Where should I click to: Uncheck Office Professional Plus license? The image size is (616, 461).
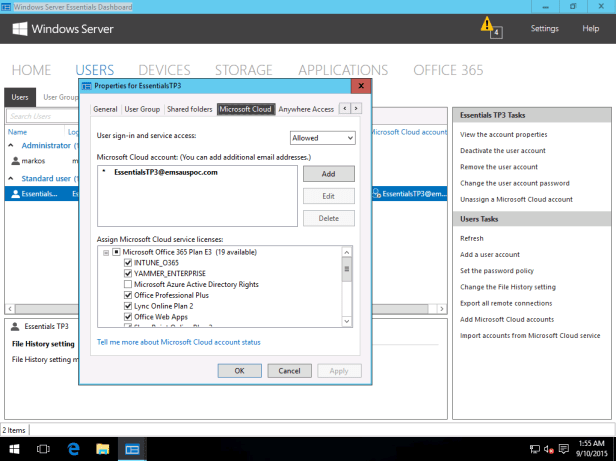[x=128, y=295]
